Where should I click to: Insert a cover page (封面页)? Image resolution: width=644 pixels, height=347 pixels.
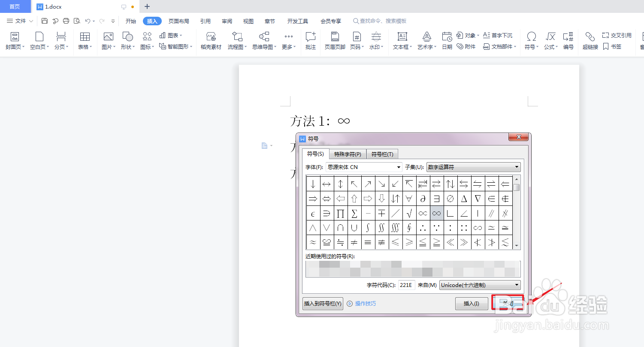click(15, 41)
